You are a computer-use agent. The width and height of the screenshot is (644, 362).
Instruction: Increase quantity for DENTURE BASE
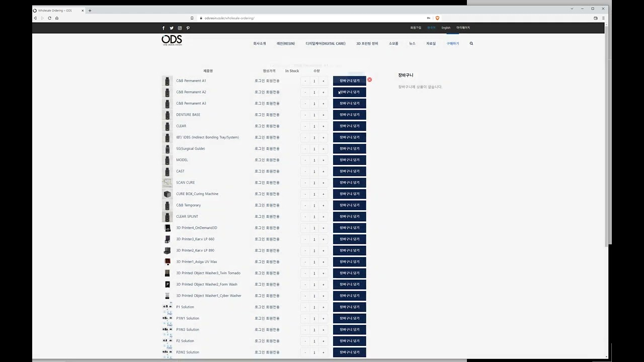coord(324,115)
